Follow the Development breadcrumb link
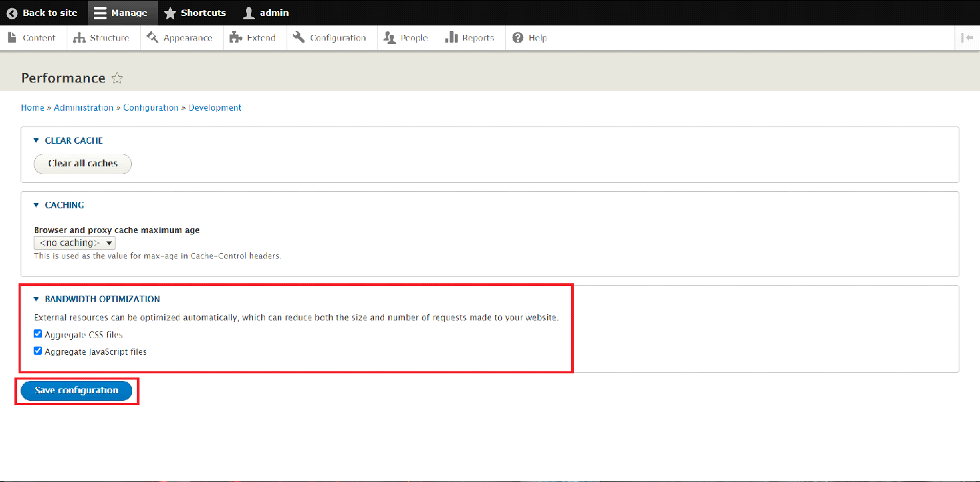Viewport: 980px width, 482px height. tap(215, 107)
